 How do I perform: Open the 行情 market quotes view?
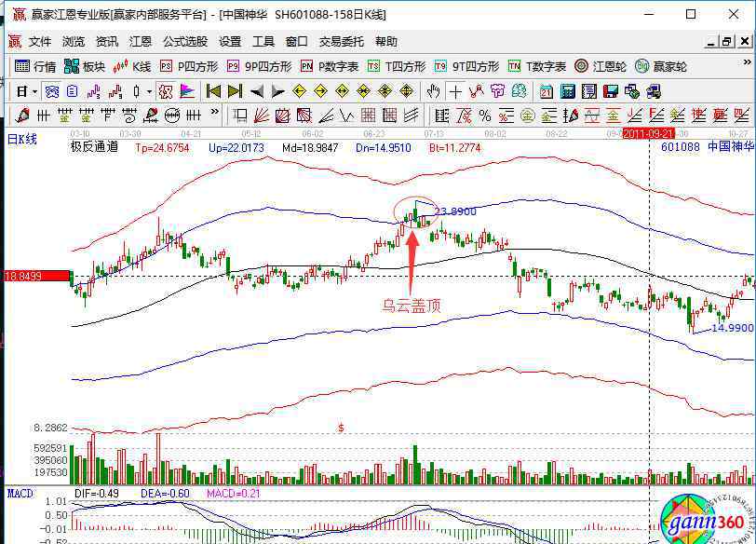pos(35,66)
